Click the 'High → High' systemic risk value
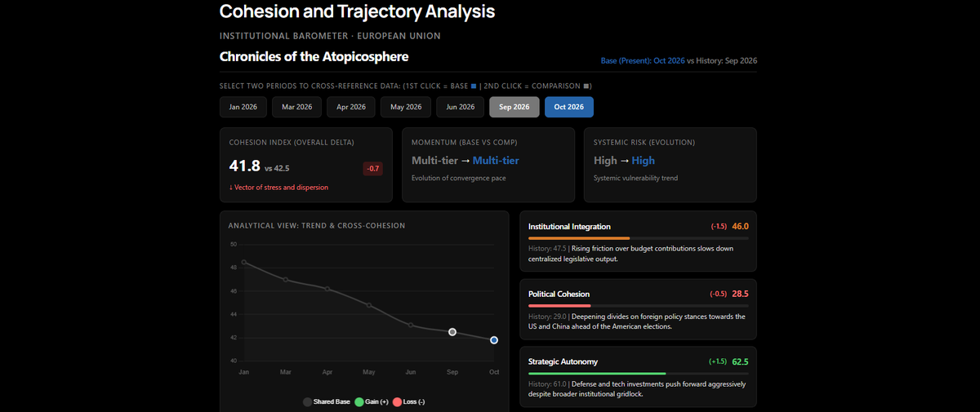 point(625,161)
